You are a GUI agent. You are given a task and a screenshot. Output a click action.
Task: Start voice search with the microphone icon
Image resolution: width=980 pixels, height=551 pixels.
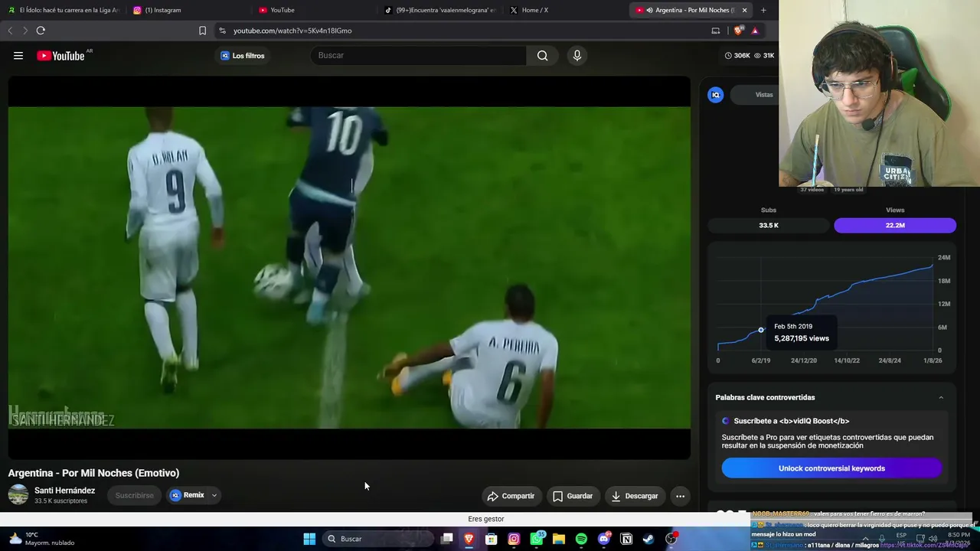(577, 55)
